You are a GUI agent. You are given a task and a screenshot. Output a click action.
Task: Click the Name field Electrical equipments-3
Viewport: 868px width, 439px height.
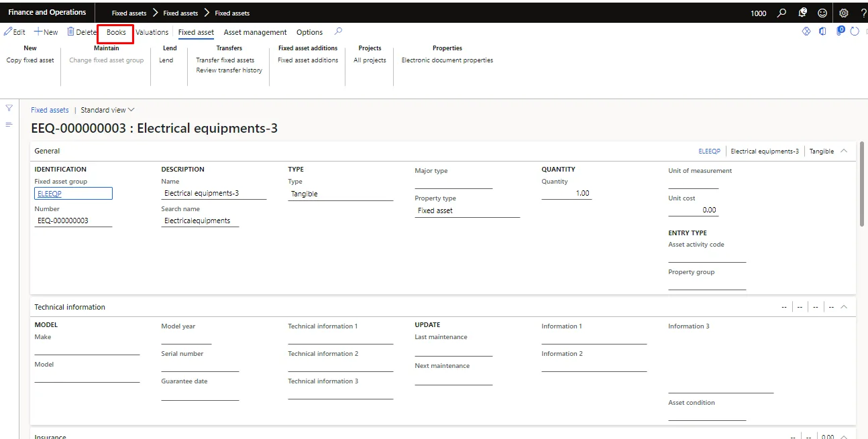pos(214,194)
